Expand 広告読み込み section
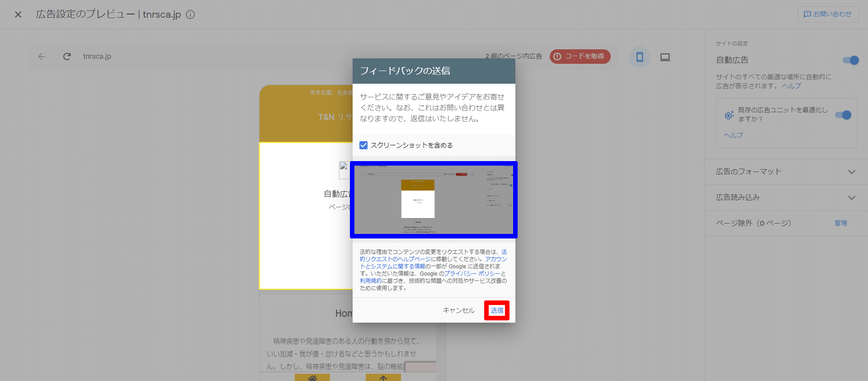Screen dimensions: 868x381 tap(787, 198)
